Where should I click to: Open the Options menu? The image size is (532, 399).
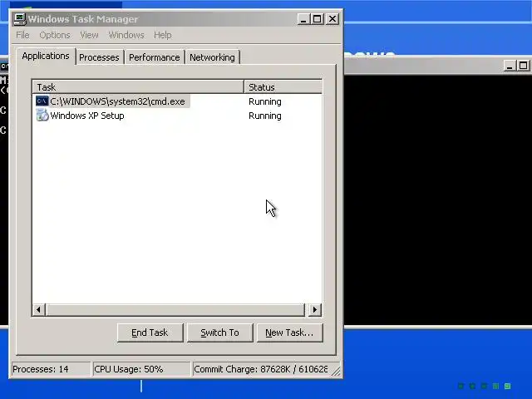[x=55, y=35]
